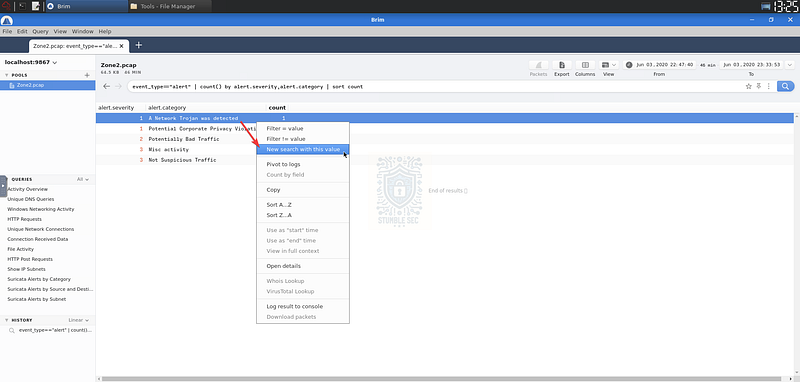
Task: Open the Window menu
Action: (x=83, y=31)
